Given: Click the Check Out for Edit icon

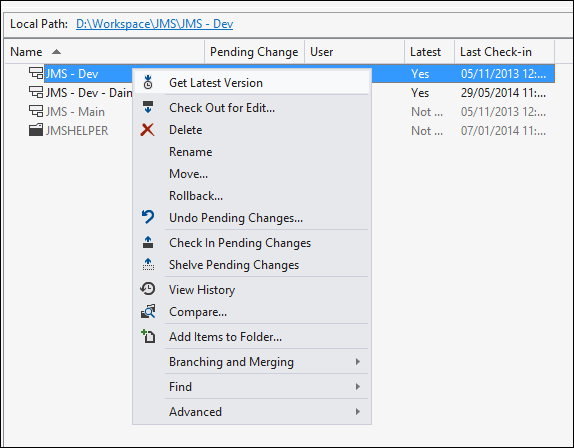Looking at the screenshot, I should pos(148,107).
